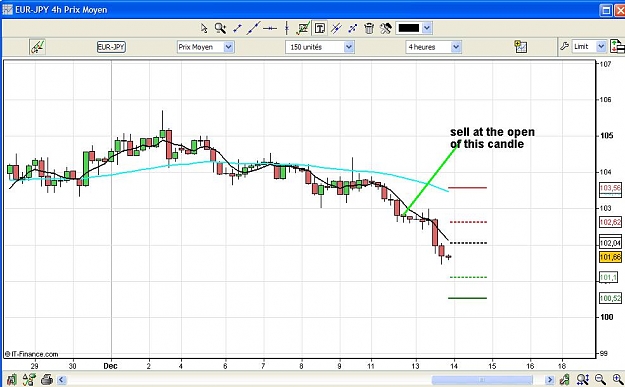625x387 pixels.
Task: Activate the zoom magnifier tool in top toolbar
Action: (x=220, y=28)
